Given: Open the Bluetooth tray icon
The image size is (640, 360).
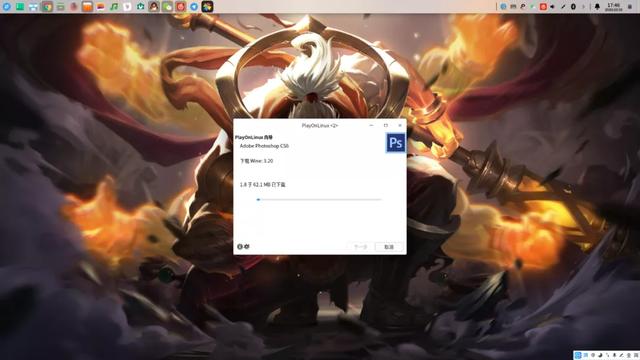Looking at the screenshot, I should 573,7.
